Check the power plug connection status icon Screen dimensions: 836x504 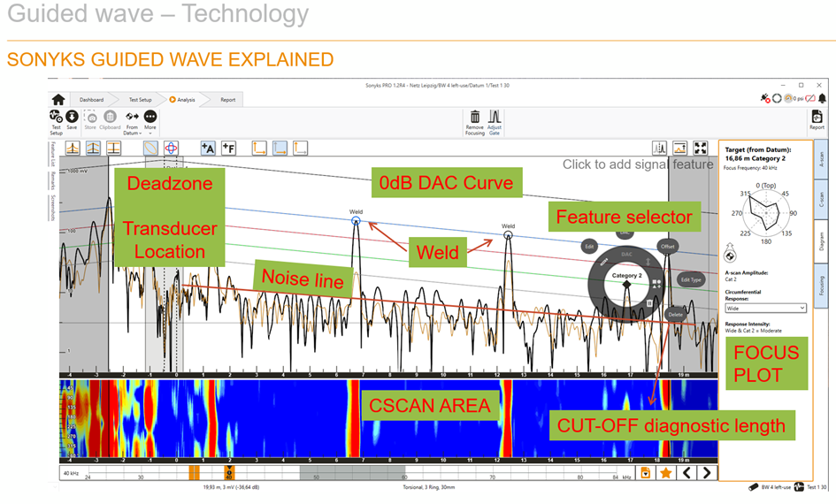pos(765,98)
